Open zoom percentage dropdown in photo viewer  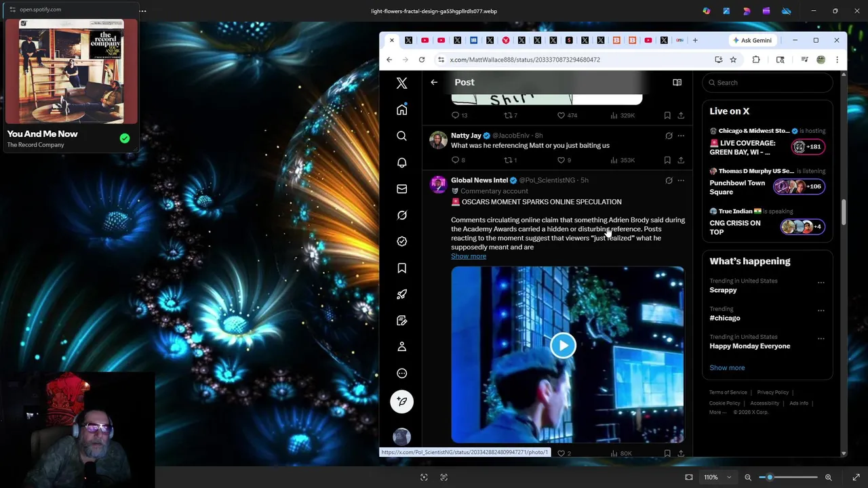coord(718,477)
